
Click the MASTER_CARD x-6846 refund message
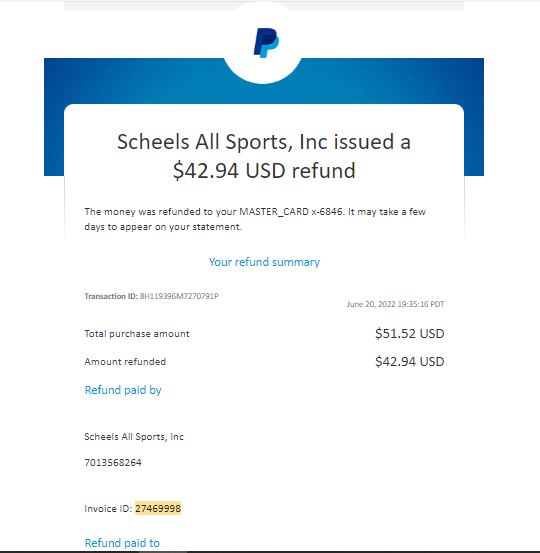pyautogui.click(x=255, y=219)
